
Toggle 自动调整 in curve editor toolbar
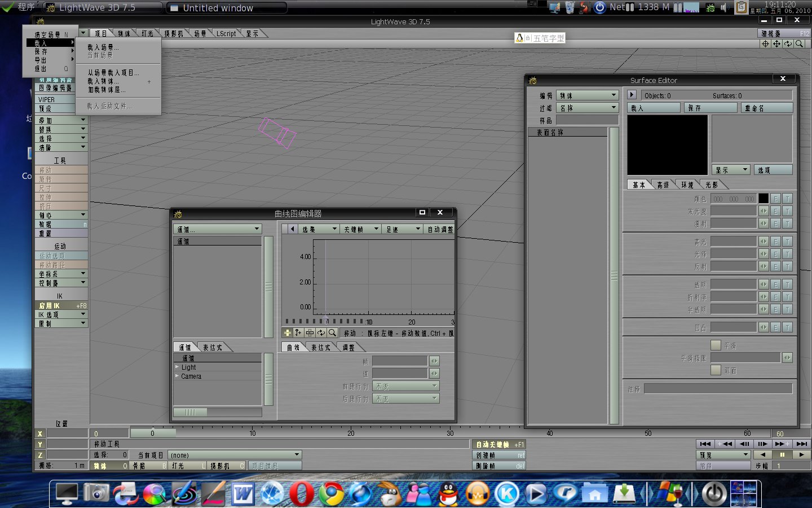pos(439,229)
